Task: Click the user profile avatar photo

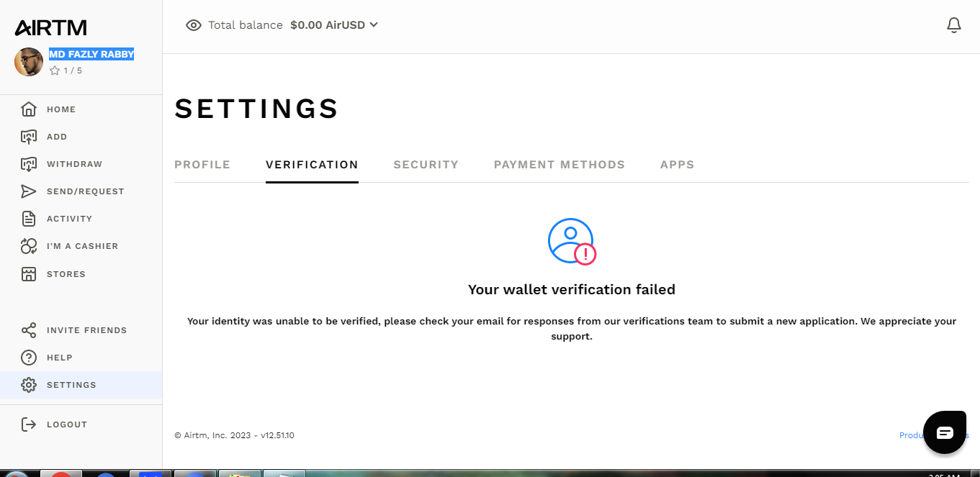Action: 29,62
